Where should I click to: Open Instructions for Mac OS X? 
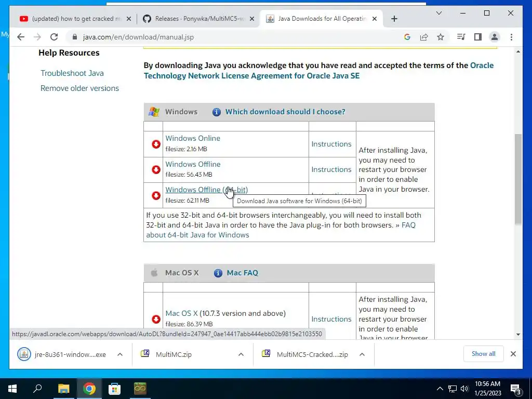coord(331,319)
